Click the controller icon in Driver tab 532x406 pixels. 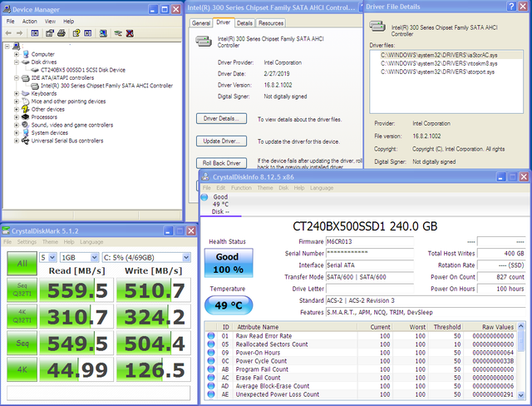pyautogui.click(x=204, y=41)
